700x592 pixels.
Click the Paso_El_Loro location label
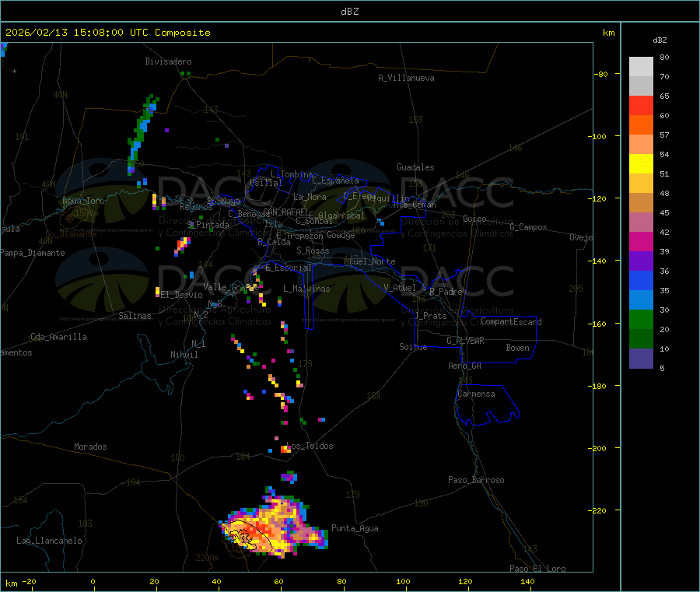(x=538, y=569)
